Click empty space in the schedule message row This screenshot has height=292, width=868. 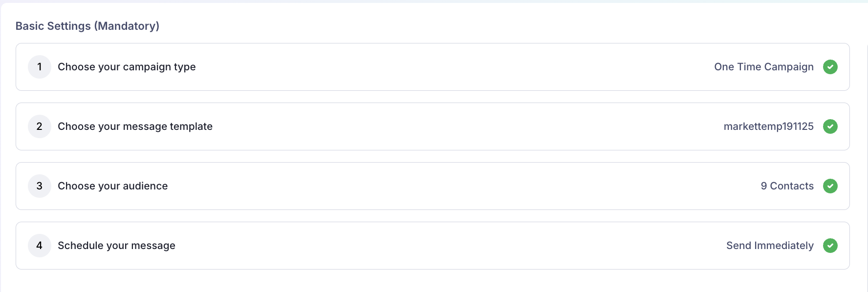[x=440, y=246]
